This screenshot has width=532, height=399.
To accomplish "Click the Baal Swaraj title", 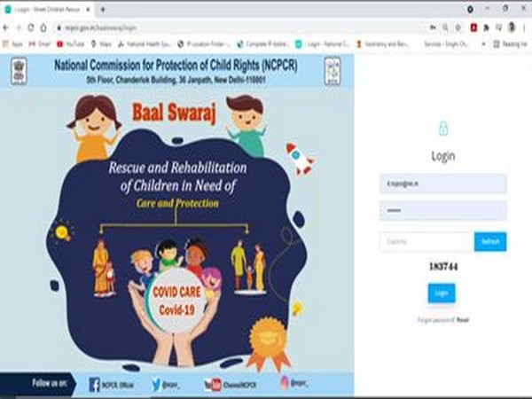I will point(174,113).
